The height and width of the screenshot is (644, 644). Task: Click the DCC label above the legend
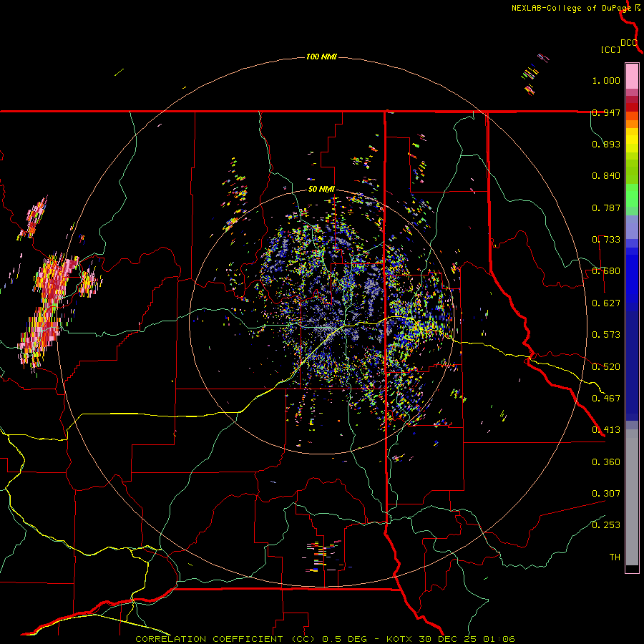(x=629, y=43)
